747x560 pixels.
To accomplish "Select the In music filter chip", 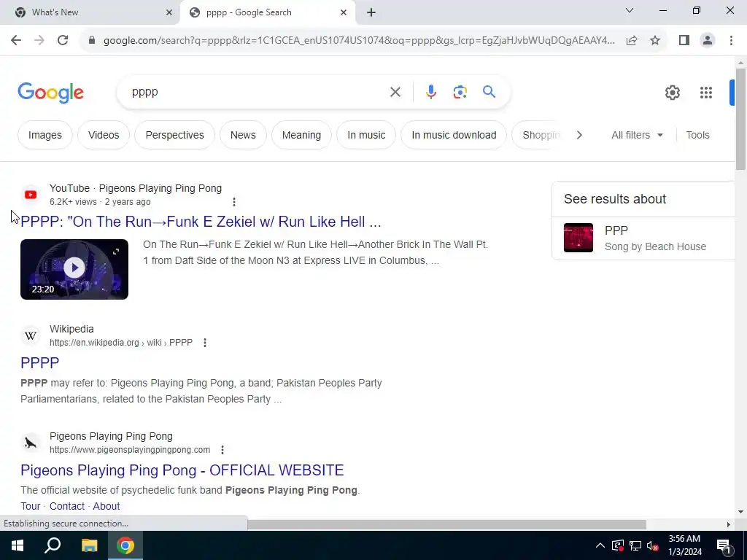I will click(x=366, y=135).
